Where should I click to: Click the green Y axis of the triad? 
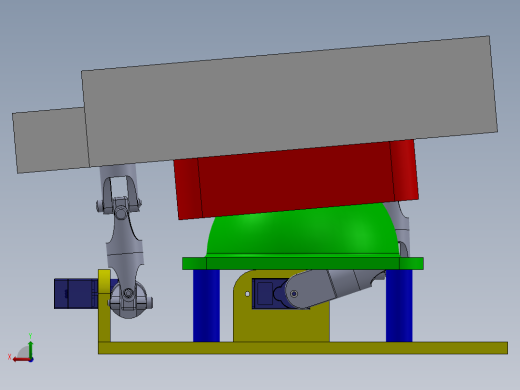[x=30, y=348]
